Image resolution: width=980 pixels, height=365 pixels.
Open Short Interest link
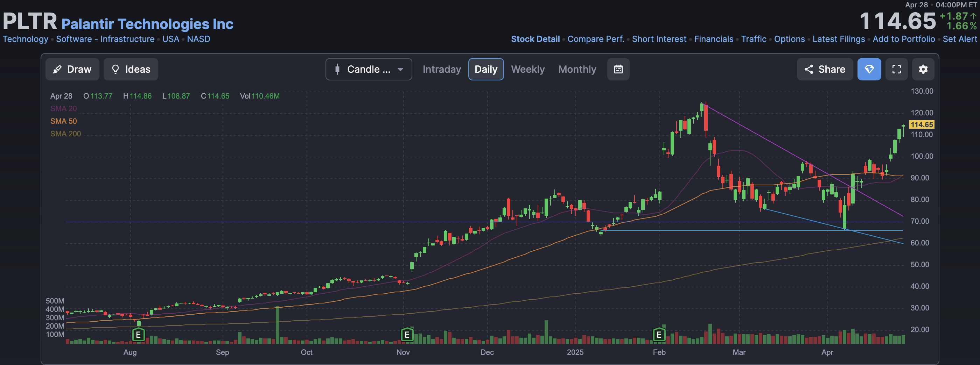[x=659, y=39]
